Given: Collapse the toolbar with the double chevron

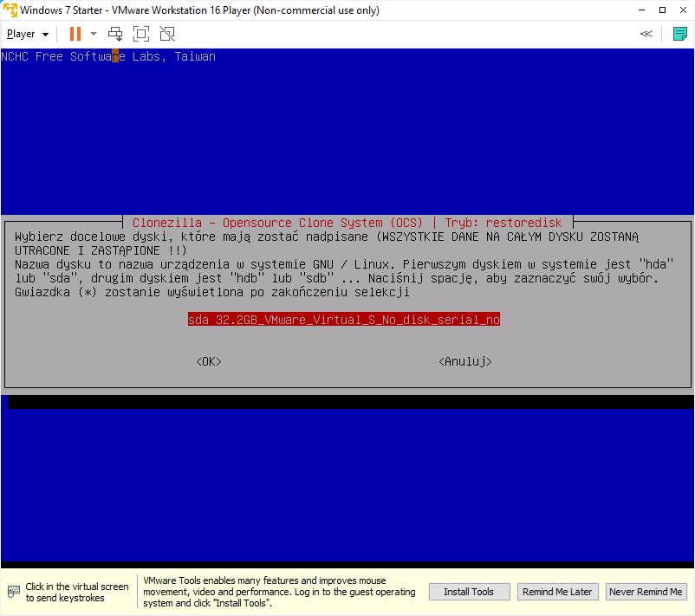Looking at the screenshot, I should click(646, 34).
